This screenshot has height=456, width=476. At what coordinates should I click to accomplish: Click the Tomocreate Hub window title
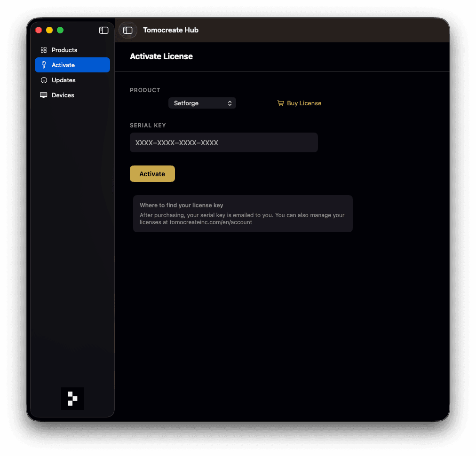point(171,30)
